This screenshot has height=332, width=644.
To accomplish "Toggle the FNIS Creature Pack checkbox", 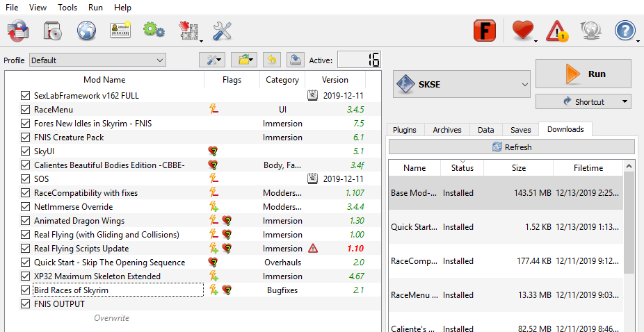I will (26, 138).
